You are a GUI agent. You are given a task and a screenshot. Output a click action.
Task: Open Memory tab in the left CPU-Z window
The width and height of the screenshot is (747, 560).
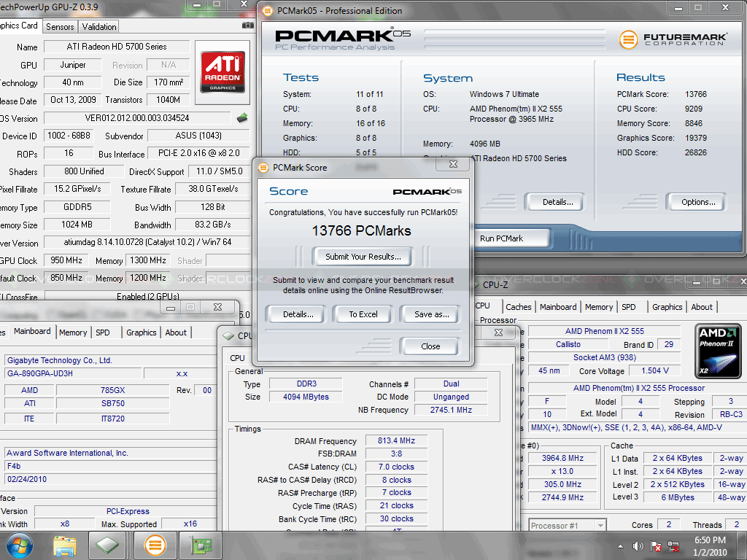click(x=73, y=332)
